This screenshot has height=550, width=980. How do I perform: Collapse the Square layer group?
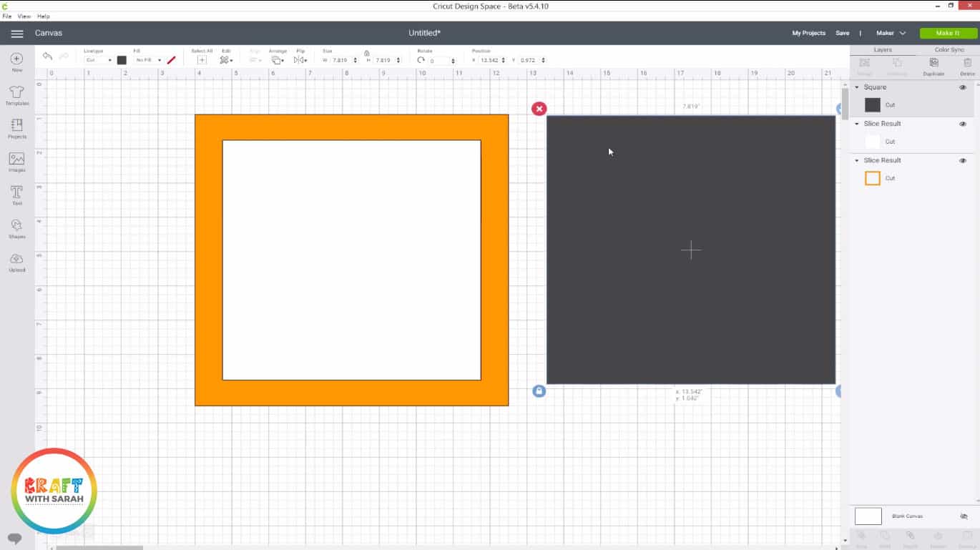(x=857, y=87)
